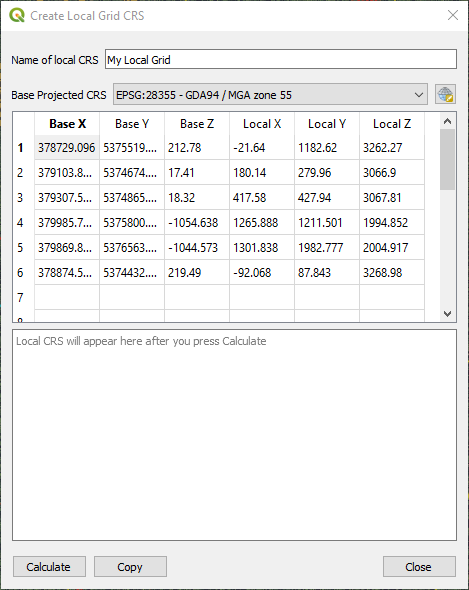Screen dimensions: 469x590
Task: Select Local Y cell 1982.777
Action: (327, 247)
